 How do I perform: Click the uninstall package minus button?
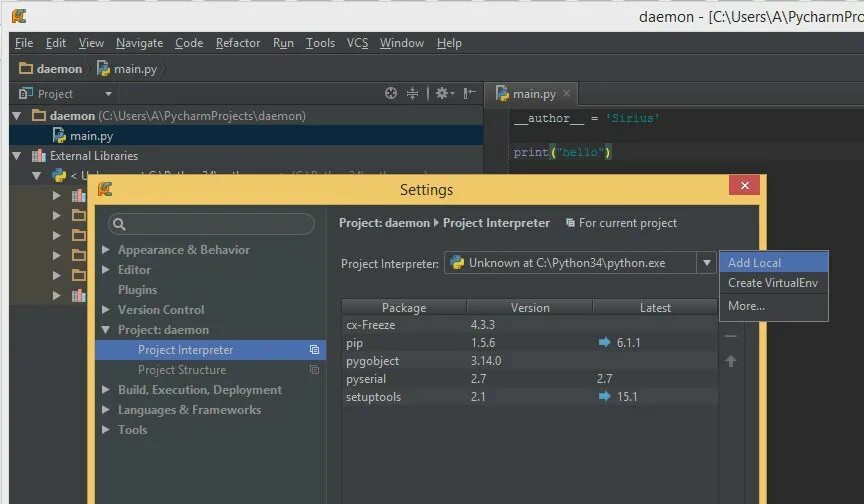point(731,336)
